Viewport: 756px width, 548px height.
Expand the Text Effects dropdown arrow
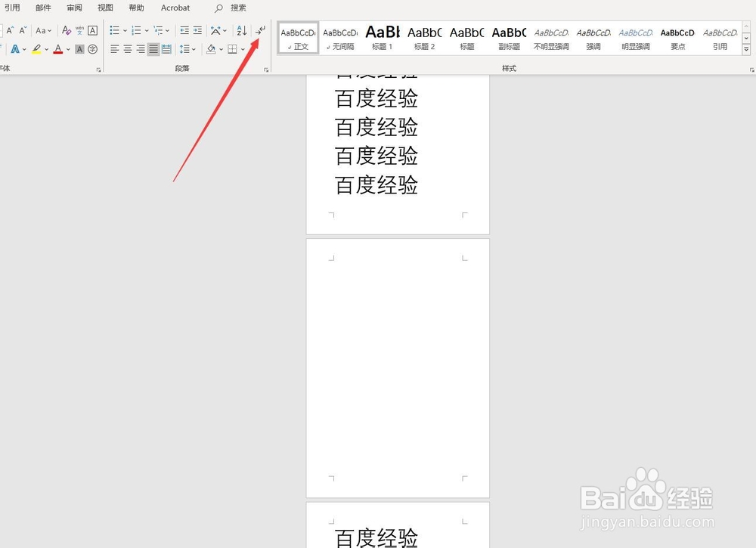pos(25,49)
